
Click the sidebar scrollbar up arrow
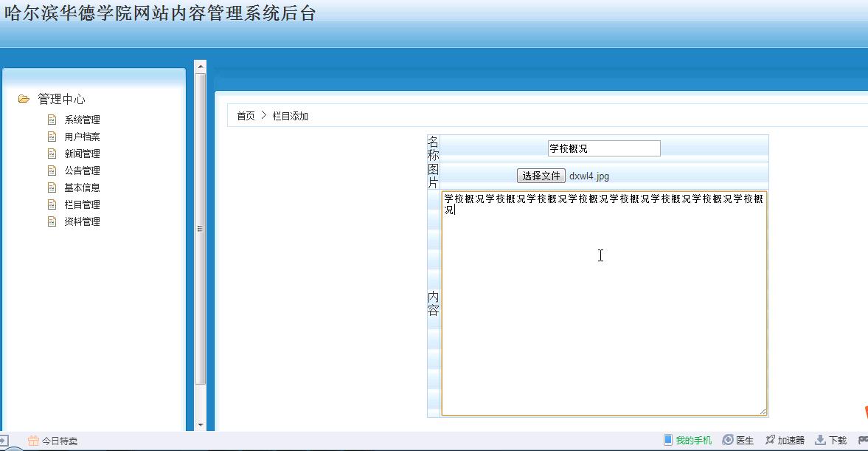point(201,66)
